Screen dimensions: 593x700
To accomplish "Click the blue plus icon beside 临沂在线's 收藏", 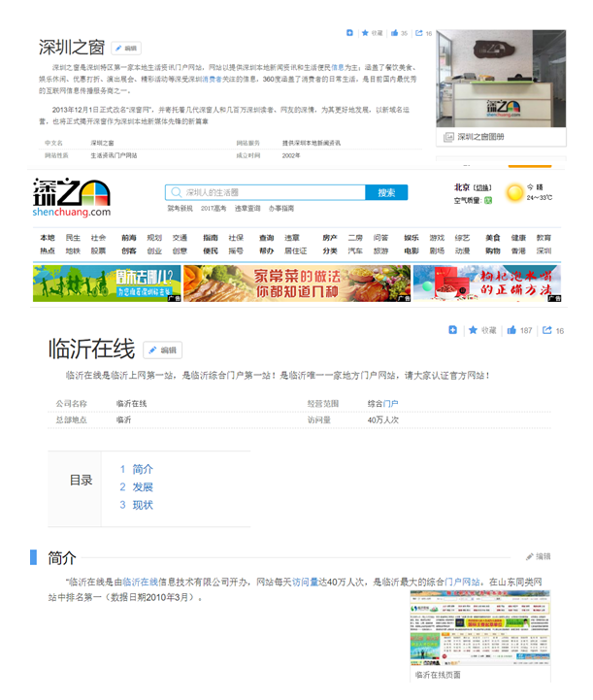I will pyautogui.click(x=452, y=330).
